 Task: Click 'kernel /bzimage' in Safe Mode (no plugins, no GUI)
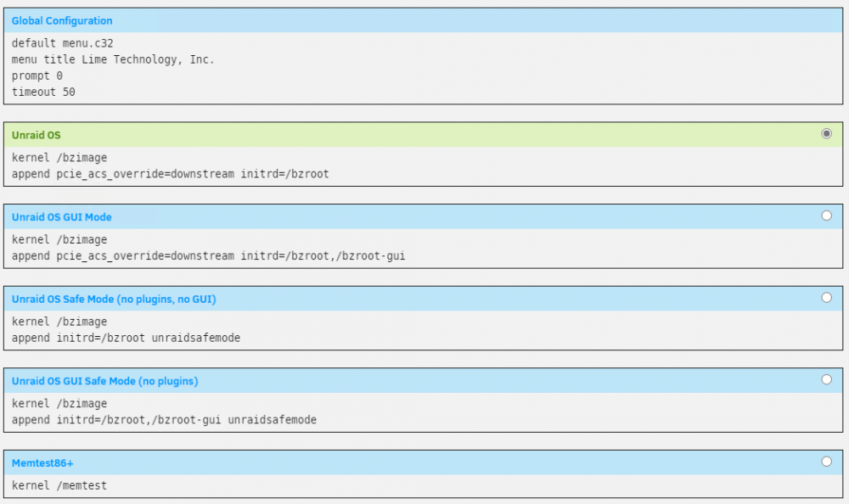[59, 322]
